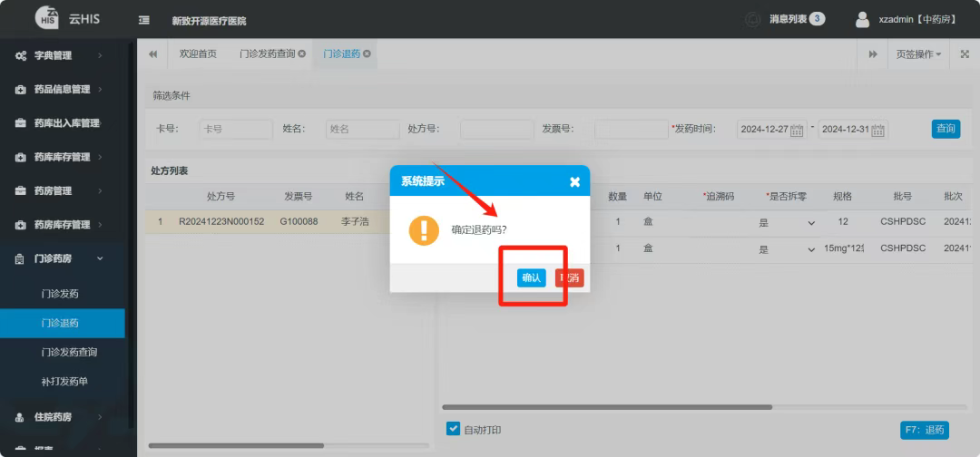Screen dimensions: 980x457
Task: Click the invoice number G100088 cell
Action: point(299,221)
